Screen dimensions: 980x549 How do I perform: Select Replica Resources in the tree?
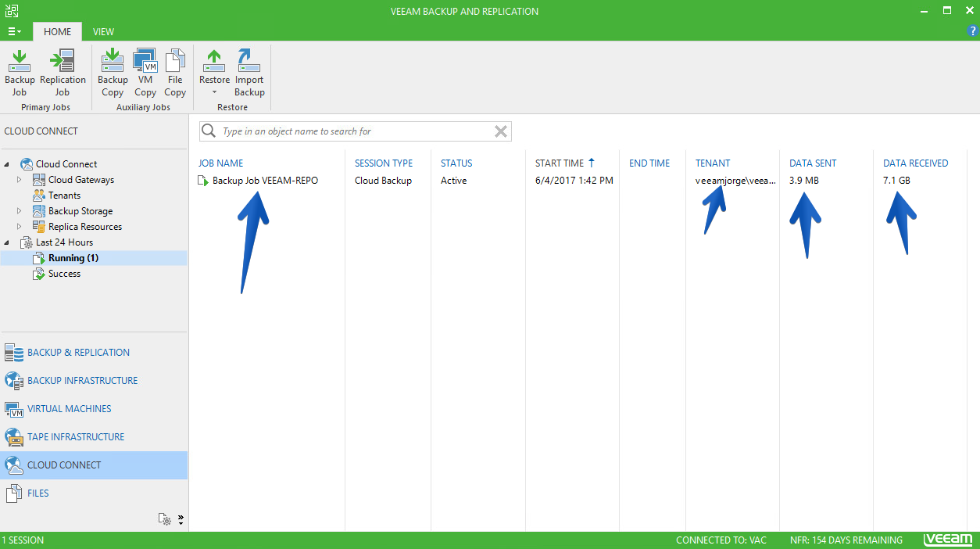85,227
